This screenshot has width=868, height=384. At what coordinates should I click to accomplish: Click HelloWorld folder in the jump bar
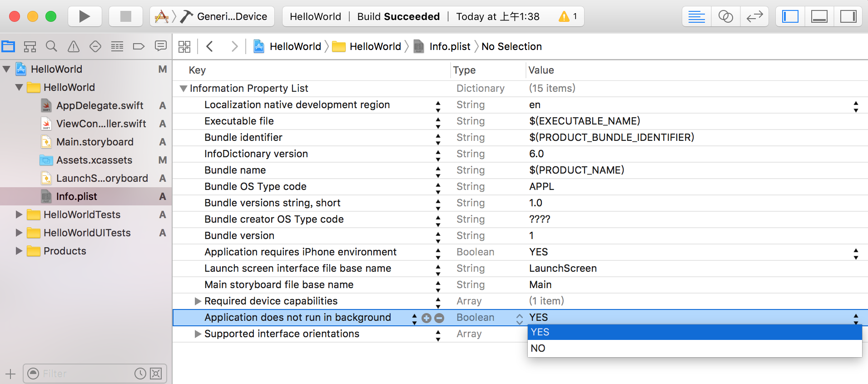pyautogui.click(x=367, y=46)
